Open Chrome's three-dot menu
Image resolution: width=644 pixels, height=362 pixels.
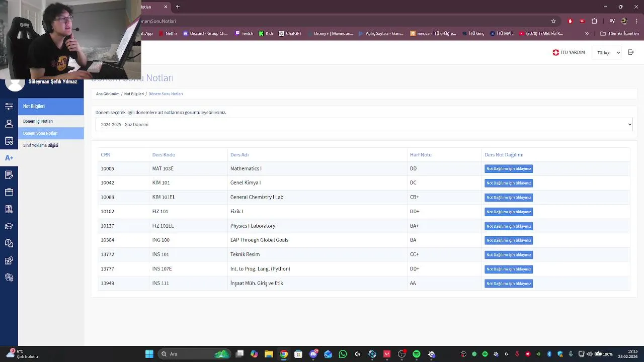coord(636,21)
